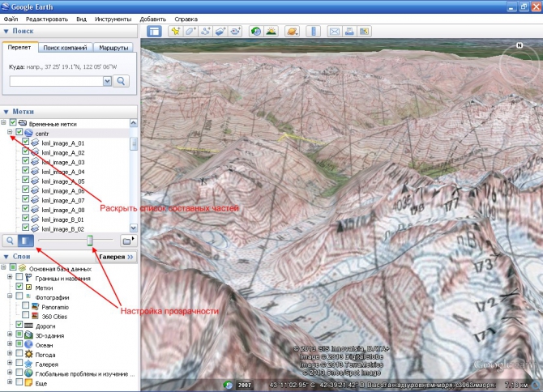Toggle the transparency adjust button
This screenshot has height=392, width=543.
(x=26, y=241)
